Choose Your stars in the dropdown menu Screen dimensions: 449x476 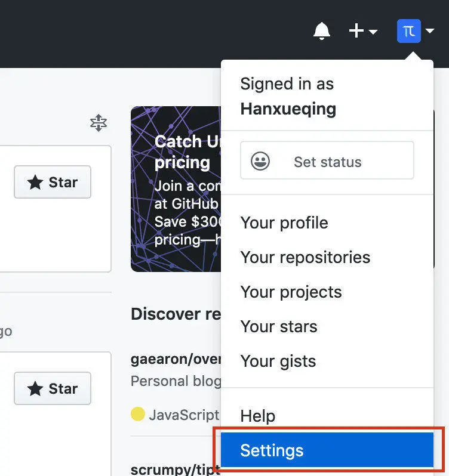279,327
